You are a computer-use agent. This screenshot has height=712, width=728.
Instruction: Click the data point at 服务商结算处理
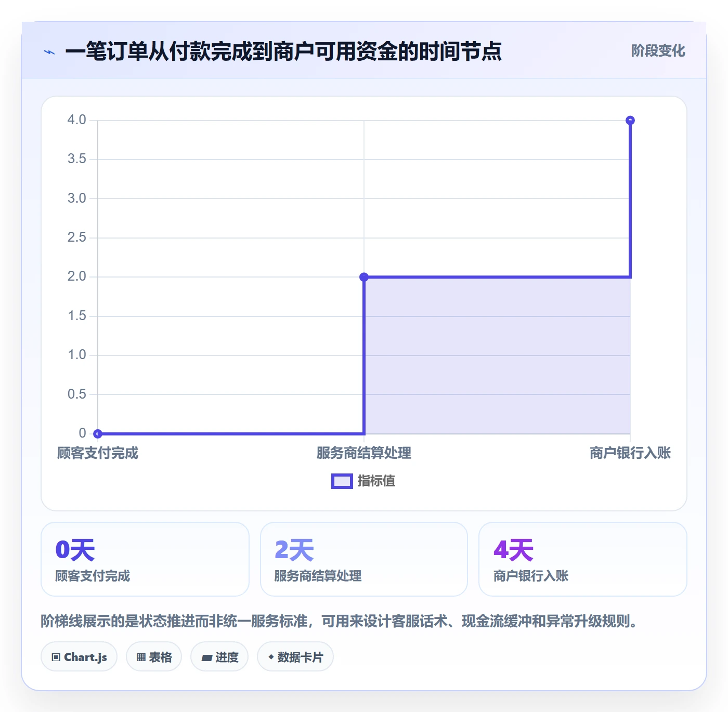[x=364, y=277]
